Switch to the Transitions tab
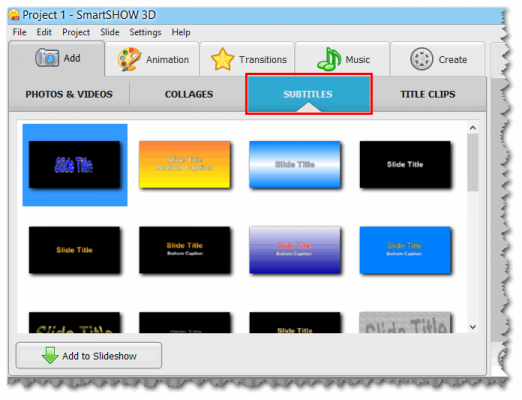 coord(247,59)
